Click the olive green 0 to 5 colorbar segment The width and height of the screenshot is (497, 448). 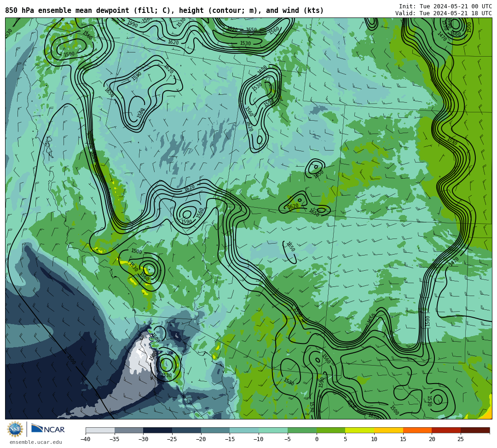click(331, 430)
